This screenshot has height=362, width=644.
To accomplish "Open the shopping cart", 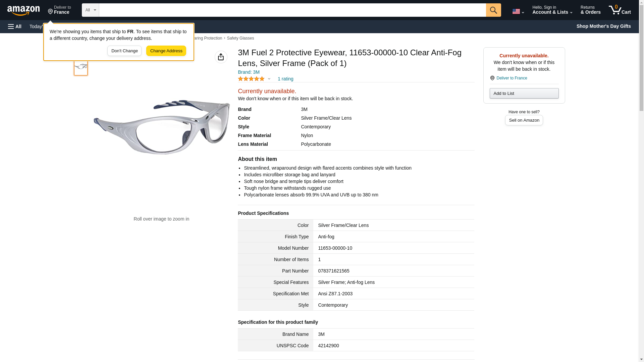I will tap(620, 10).
